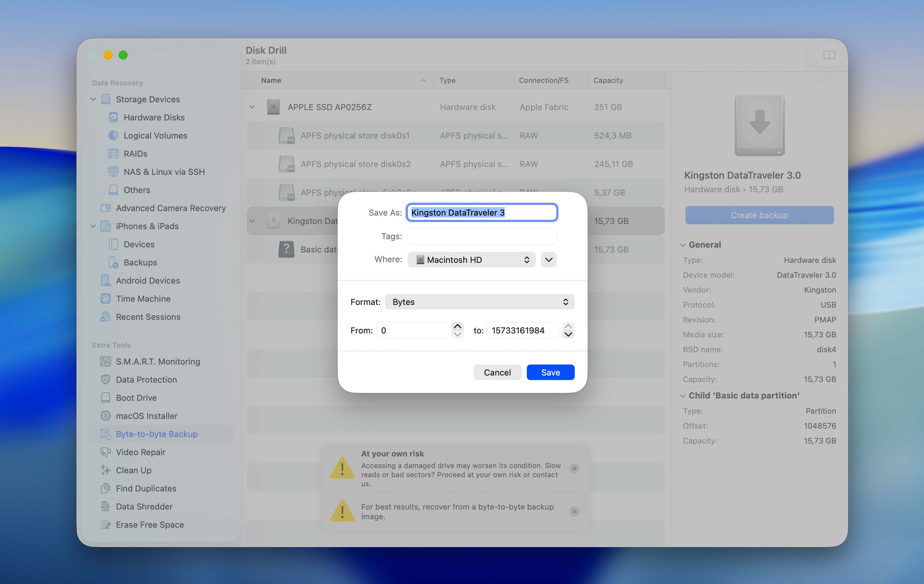The height and width of the screenshot is (584, 924).
Task: Select APFS physical store disk0s1 row
Action: click(456, 135)
